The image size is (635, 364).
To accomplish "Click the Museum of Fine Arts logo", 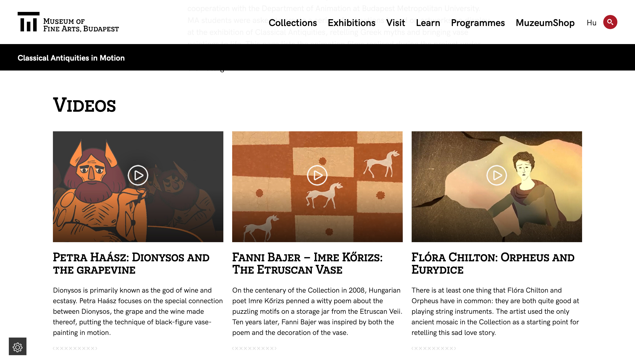I will [x=68, y=22].
